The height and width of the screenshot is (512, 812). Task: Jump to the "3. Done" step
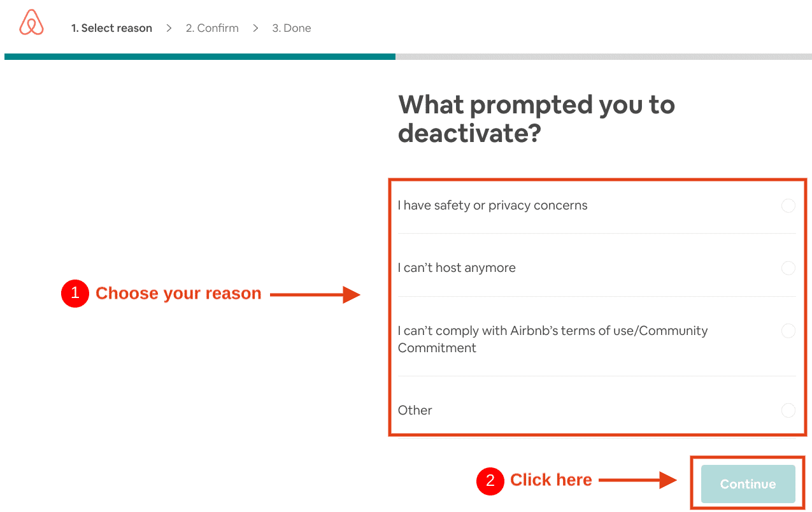(x=292, y=28)
